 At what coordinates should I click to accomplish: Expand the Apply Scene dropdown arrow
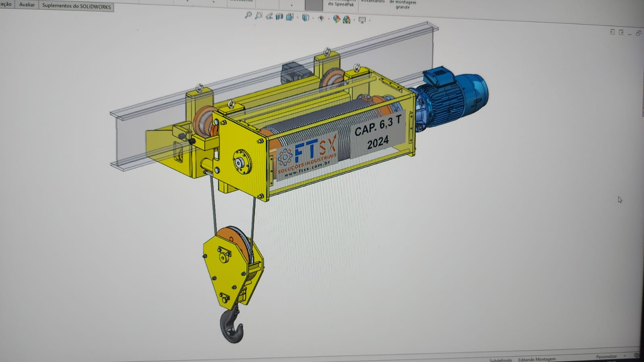[x=354, y=20]
